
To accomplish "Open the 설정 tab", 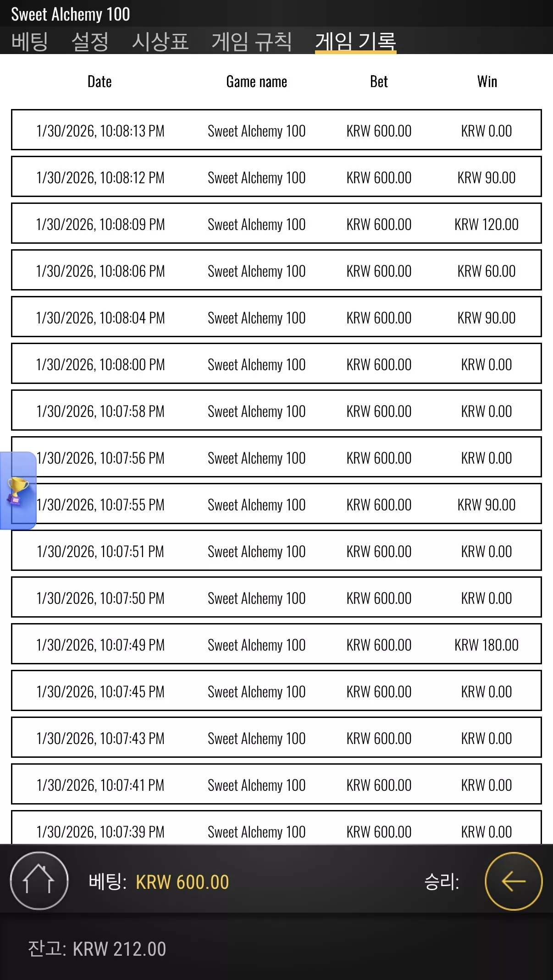I will coord(90,41).
